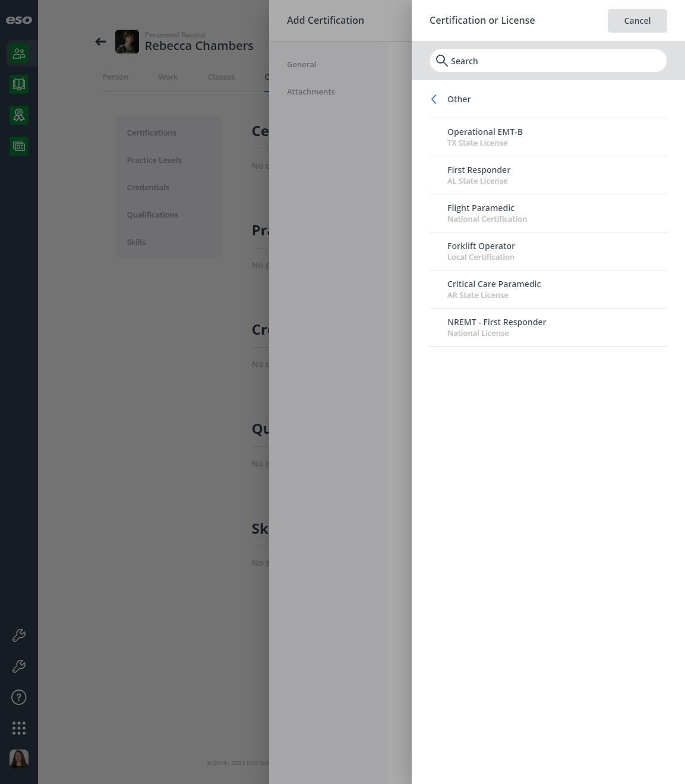
Task: Open the personnel icon in sidebar
Action: pos(19,53)
